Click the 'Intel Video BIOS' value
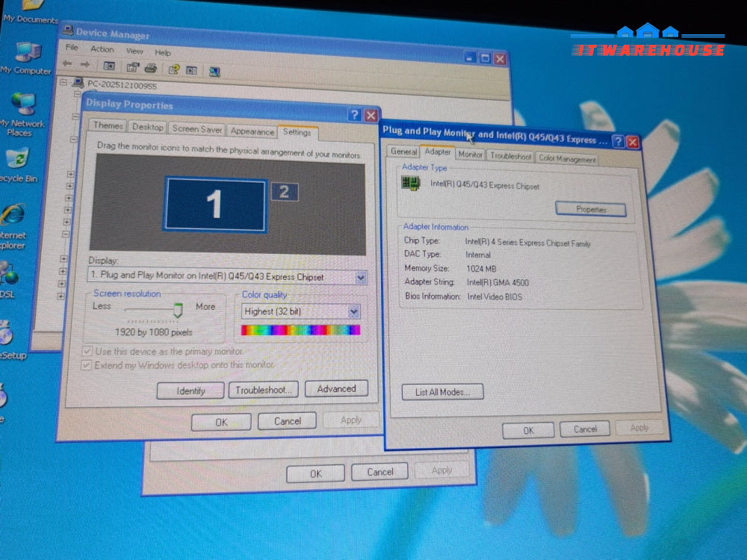 point(495,296)
